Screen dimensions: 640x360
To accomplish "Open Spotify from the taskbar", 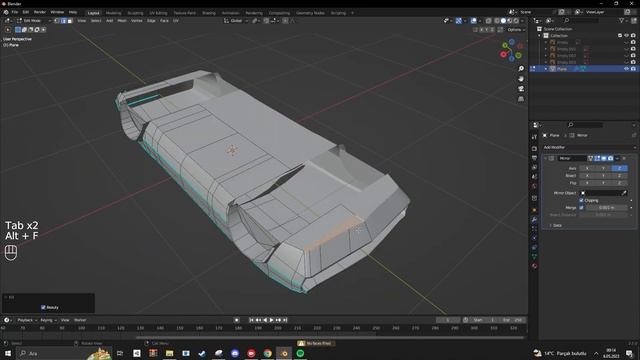I will click(300, 353).
